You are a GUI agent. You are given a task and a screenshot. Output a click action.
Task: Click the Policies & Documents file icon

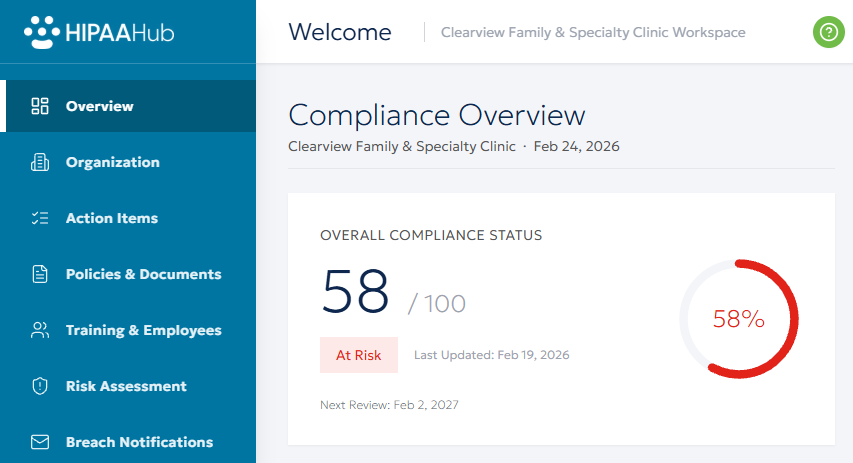pos(40,274)
